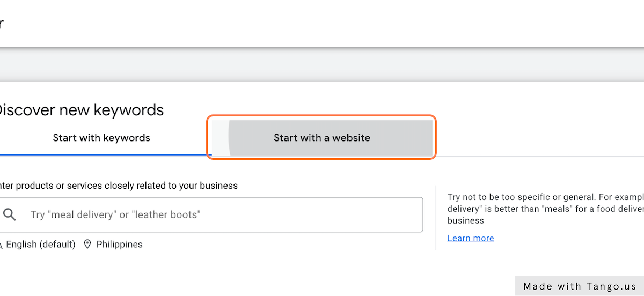644x296 pixels.
Task: Open the English (default) language selector
Action: 40,245
